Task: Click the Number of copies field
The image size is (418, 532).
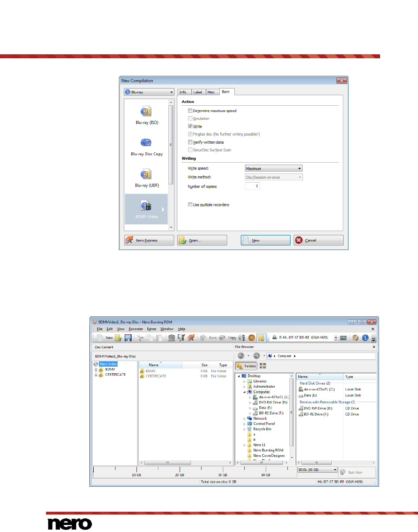Action: [252, 186]
